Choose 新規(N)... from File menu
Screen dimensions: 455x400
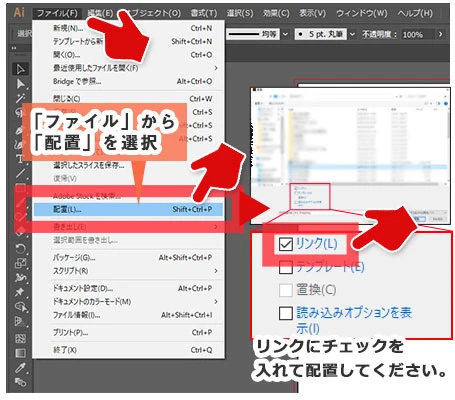pos(128,28)
